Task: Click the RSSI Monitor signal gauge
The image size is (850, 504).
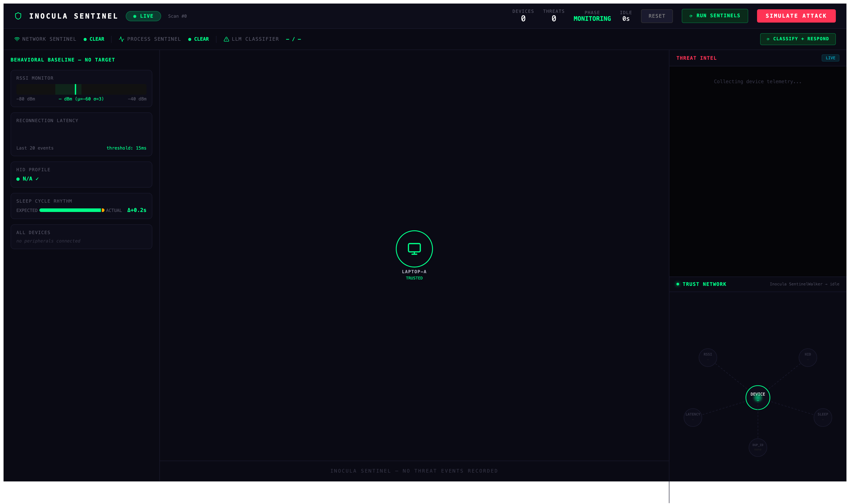Action: pyautogui.click(x=81, y=89)
